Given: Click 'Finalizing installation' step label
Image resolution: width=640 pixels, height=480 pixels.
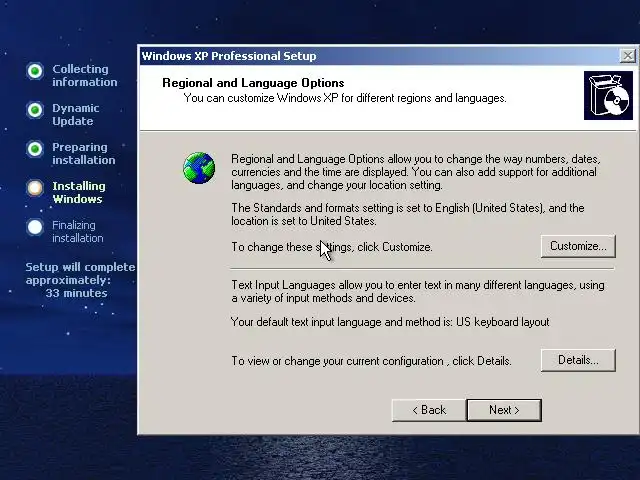Looking at the screenshot, I should tap(78, 231).
